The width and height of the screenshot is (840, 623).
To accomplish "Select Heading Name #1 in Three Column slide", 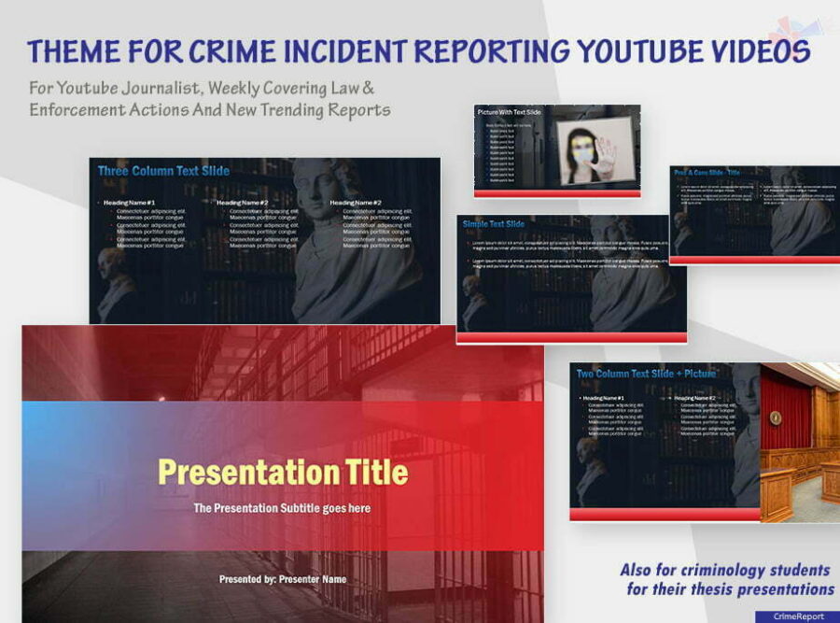I will 130,203.
